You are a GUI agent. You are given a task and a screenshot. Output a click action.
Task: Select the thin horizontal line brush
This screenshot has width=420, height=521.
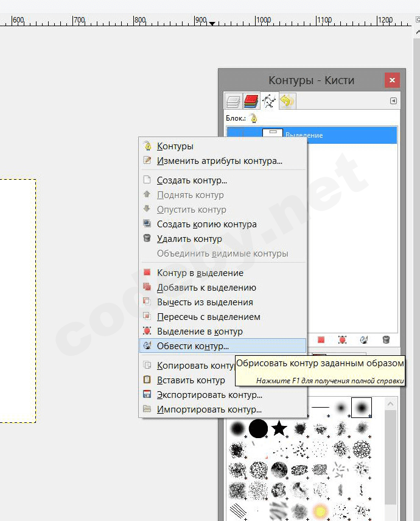click(x=320, y=408)
